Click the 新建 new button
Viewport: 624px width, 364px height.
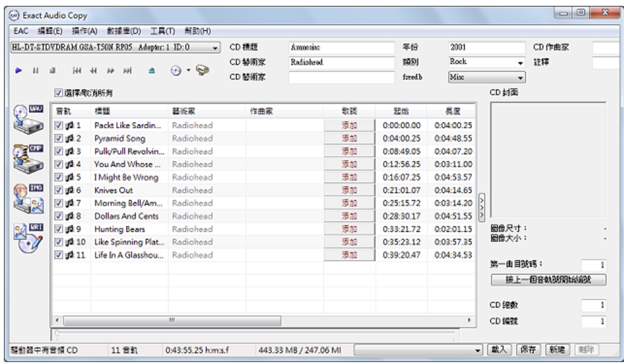558,349
